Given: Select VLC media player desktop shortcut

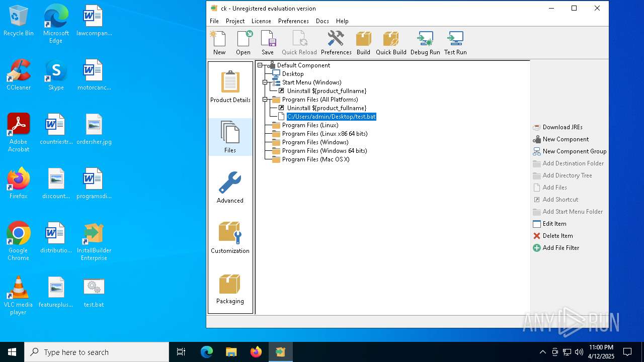Looking at the screenshot, I should (19, 296).
